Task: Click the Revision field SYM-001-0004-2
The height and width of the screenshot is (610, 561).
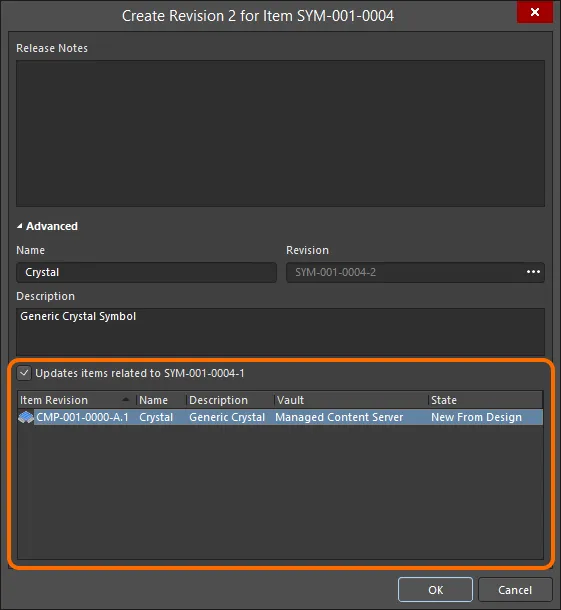Action: (x=405, y=272)
